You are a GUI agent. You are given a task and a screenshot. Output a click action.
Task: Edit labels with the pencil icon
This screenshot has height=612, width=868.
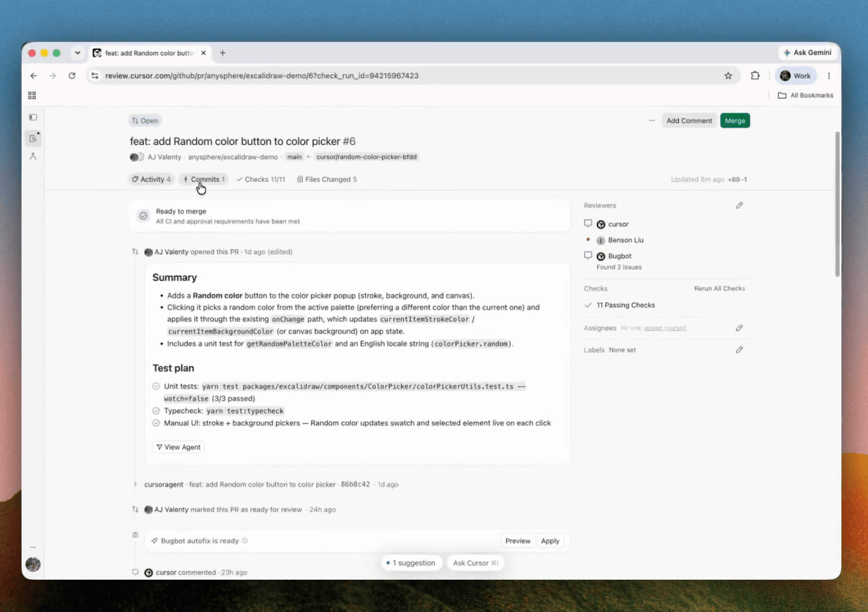(x=739, y=350)
